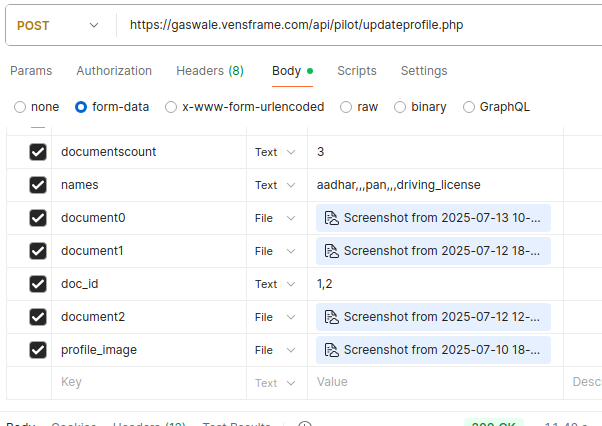Choose x-www-form-urlencoded body option

(171, 107)
